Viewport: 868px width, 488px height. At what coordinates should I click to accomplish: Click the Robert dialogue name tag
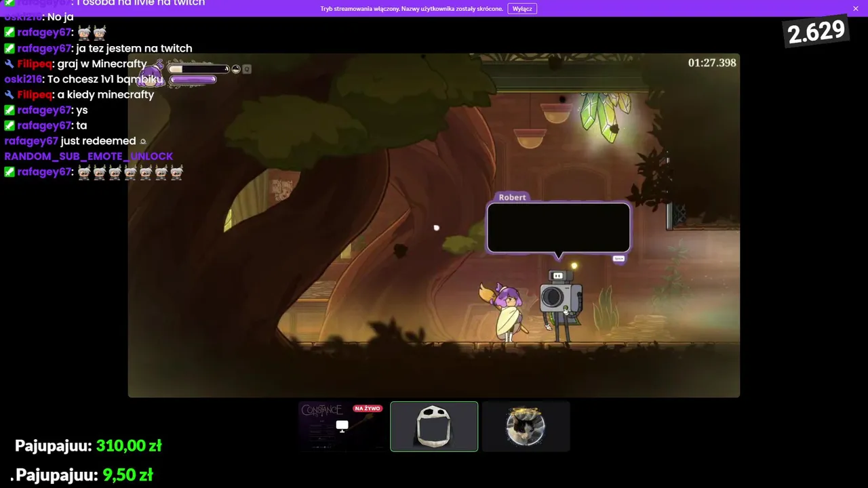click(512, 197)
